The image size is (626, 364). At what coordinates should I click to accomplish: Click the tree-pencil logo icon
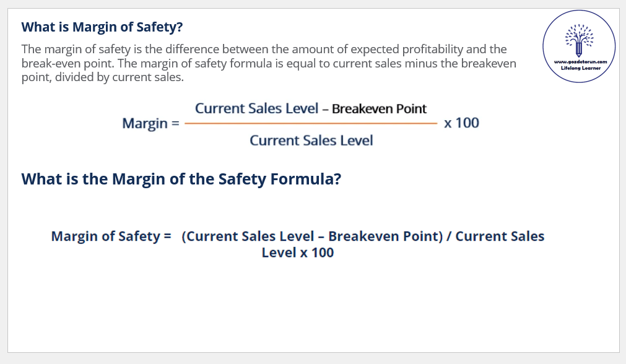coord(579,40)
